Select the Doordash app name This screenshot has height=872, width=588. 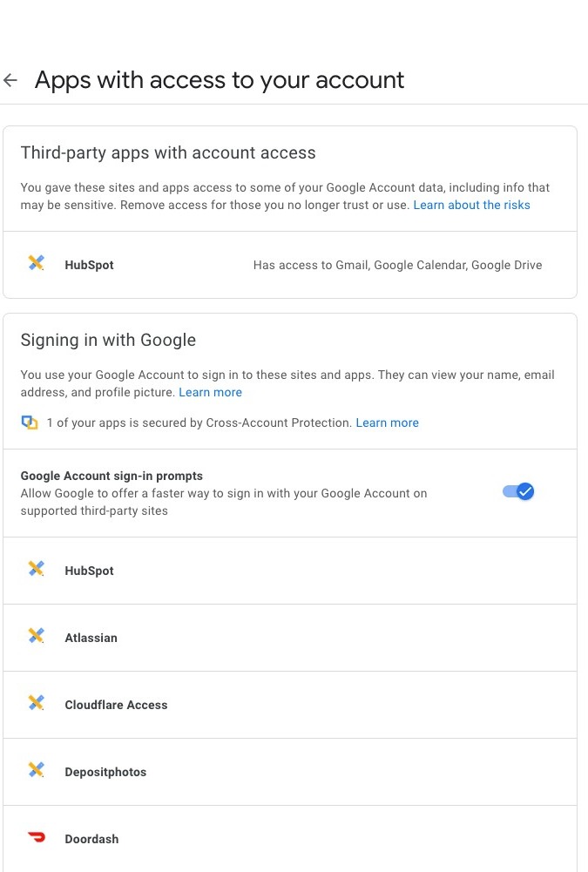point(91,839)
